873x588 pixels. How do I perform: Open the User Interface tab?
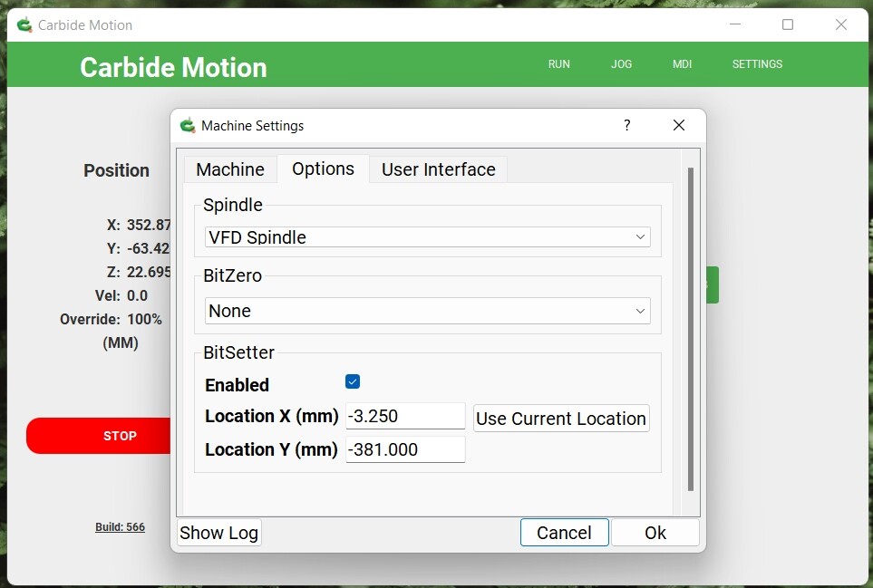point(438,169)
